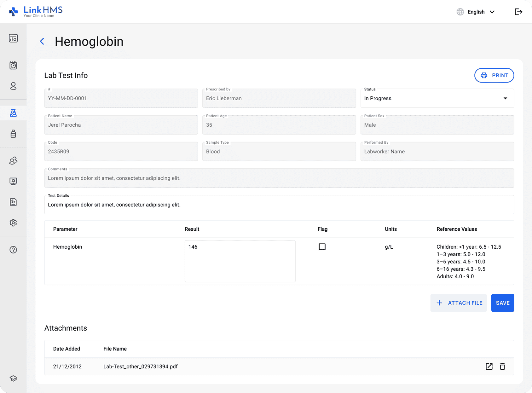Screen dimensions: 532x393
Task: Delete the Lab-Test_other_029731394.pdf attachment
Action: click(502, 366)
